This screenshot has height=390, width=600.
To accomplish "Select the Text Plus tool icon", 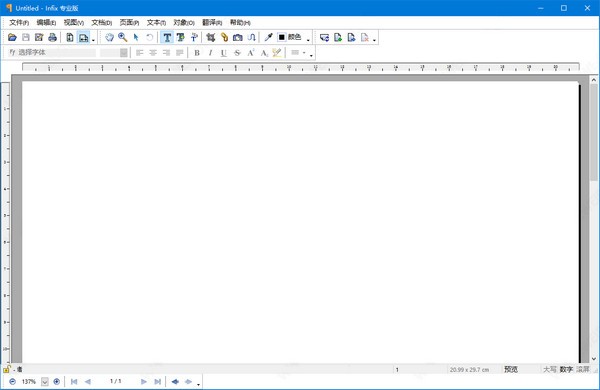I will [180, 38].
